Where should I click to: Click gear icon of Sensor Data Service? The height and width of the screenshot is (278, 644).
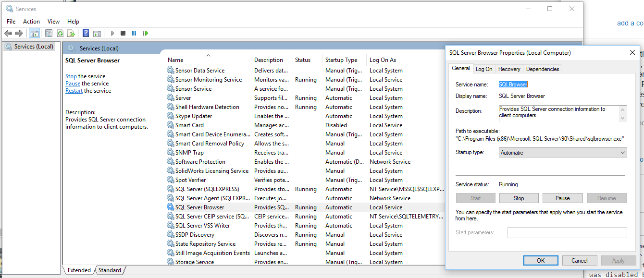point(171,71)
